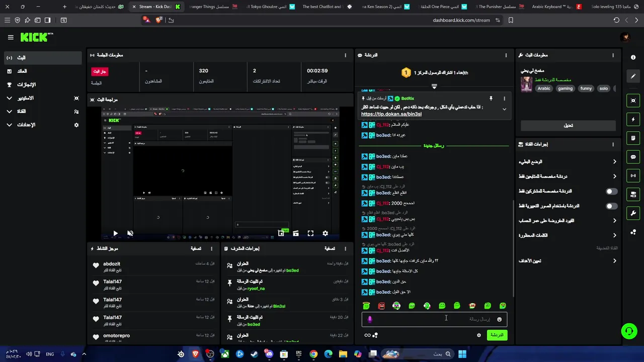Viewport: 644px width, 362px height.
Task: Select the stream item in left sidebar
Action: [x=43, y=58]
